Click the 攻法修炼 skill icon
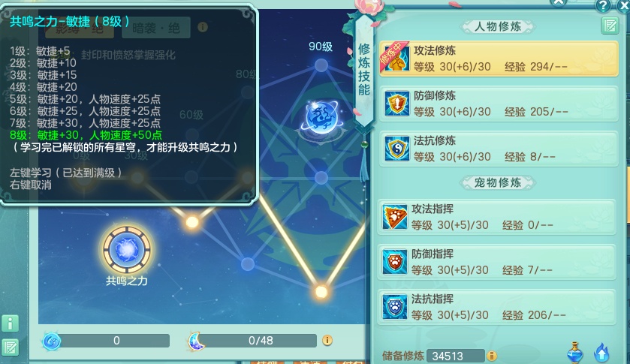Image resolution: width=630 pixels, height=364 pixels. point(396,59)
